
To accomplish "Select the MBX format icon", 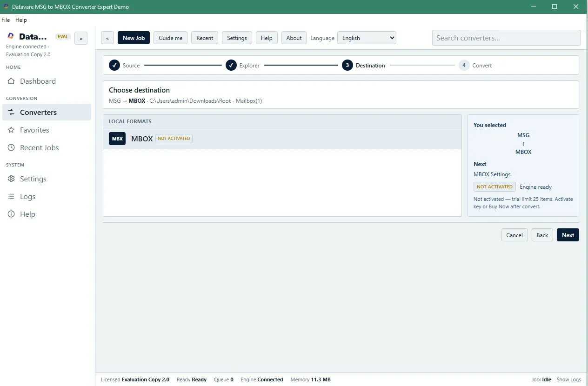I will click(x=117, y=139).
